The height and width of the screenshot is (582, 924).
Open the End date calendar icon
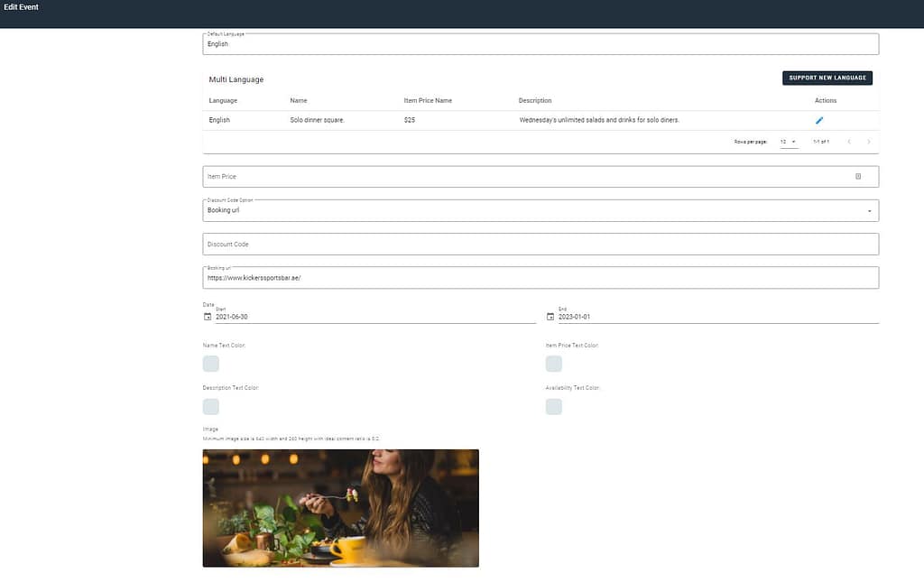point(550,317)
